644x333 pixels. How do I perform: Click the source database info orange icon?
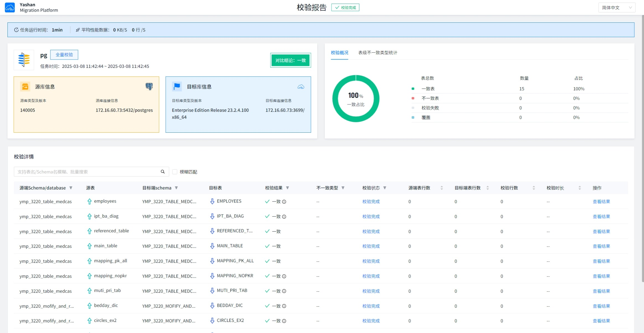click(x=25, y=87)
